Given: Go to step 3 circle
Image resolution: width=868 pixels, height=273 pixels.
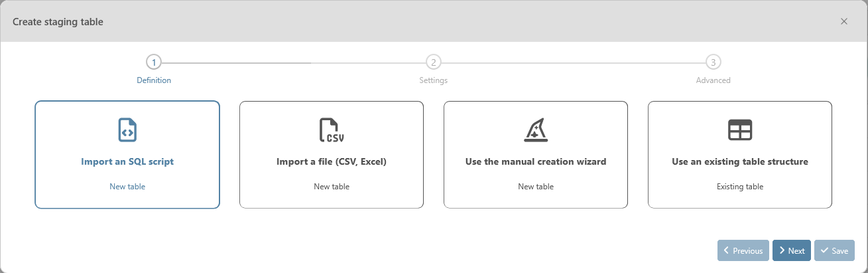Looking at the screenshot, I should (x=713, y=62).
